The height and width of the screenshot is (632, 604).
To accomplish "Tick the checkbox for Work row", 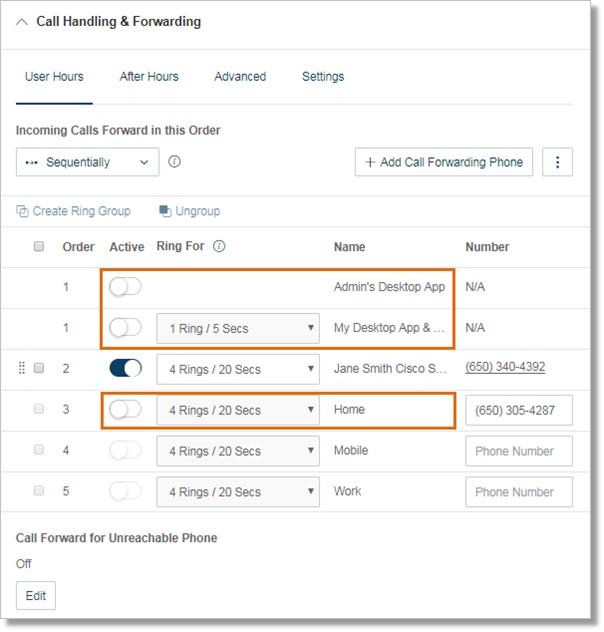I will 39,491.
